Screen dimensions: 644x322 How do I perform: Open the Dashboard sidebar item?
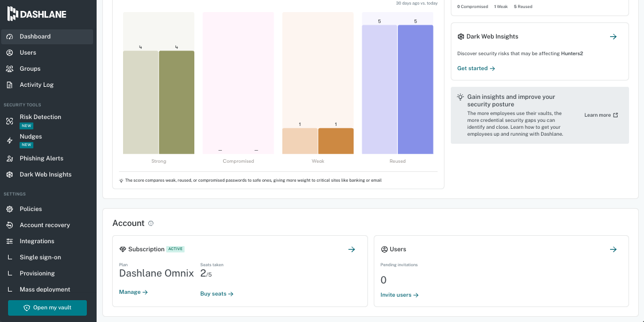click(x=47, y=37)
